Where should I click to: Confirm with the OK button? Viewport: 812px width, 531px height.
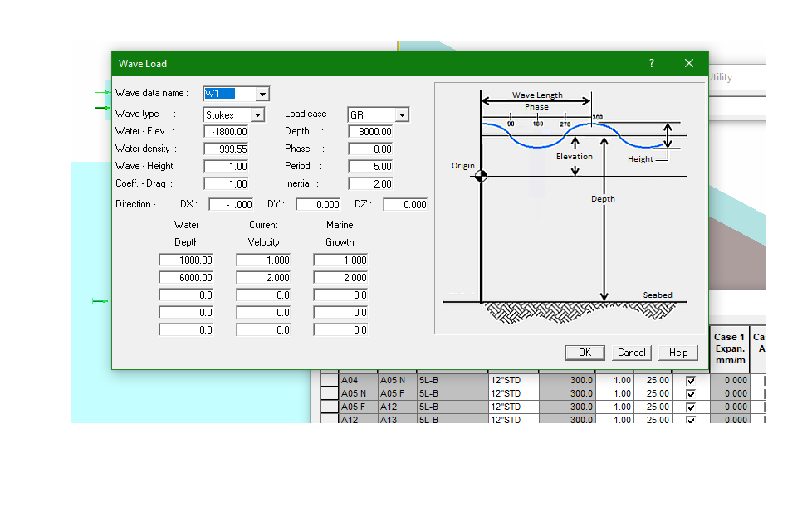[585, 353]
